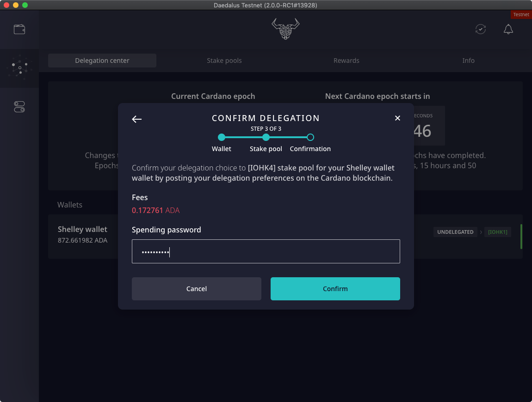Open the [IOHK1] stake pool link
The height and width of the screenshot is (402, 532).
tap(497, 232)
